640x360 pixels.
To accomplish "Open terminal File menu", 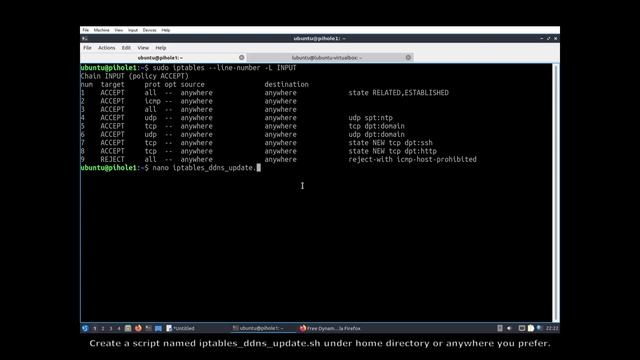I will [x=87, y=48].
